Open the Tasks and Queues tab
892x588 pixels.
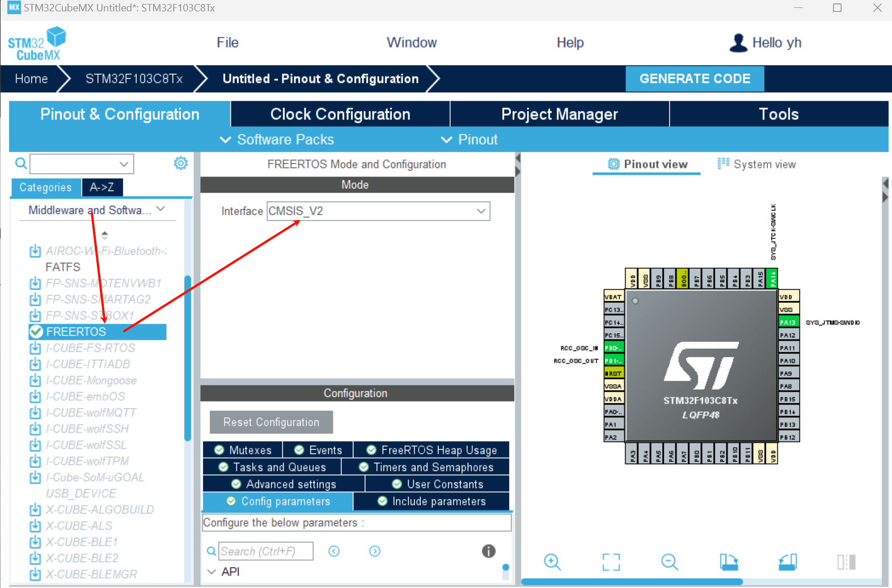click(272, 467)
